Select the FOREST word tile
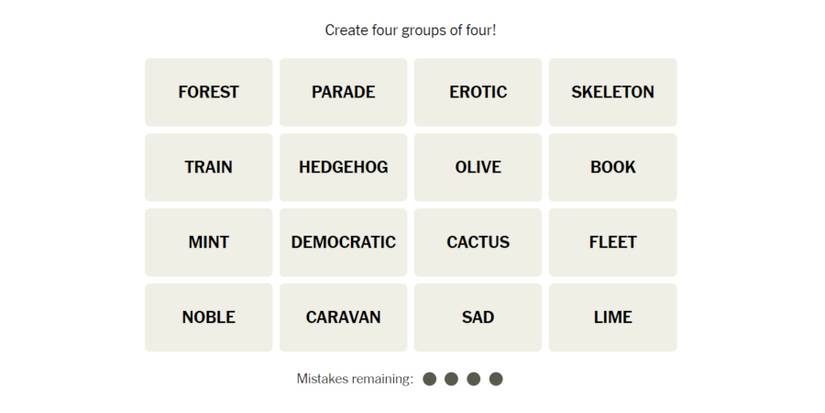The image size is (825, 413). [x=208, y=92]
